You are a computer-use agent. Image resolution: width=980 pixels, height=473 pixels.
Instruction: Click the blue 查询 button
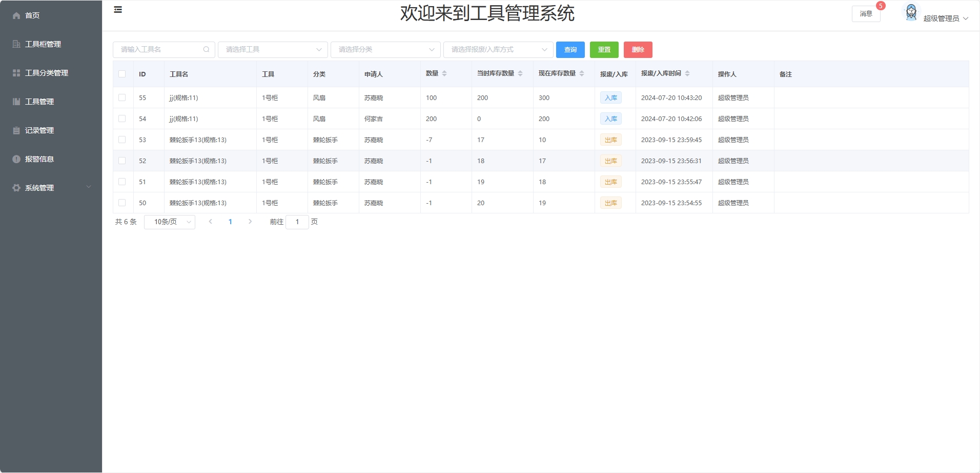point(570,50)
